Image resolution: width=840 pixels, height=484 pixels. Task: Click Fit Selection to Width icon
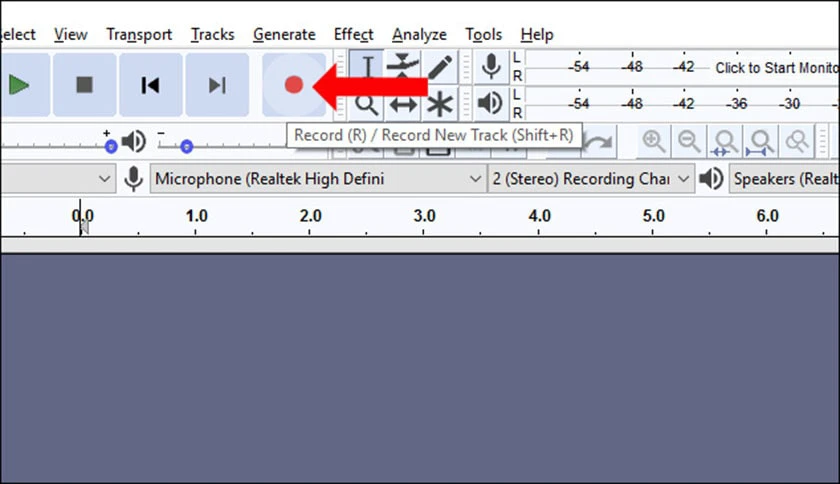click(x=725, y=142)
